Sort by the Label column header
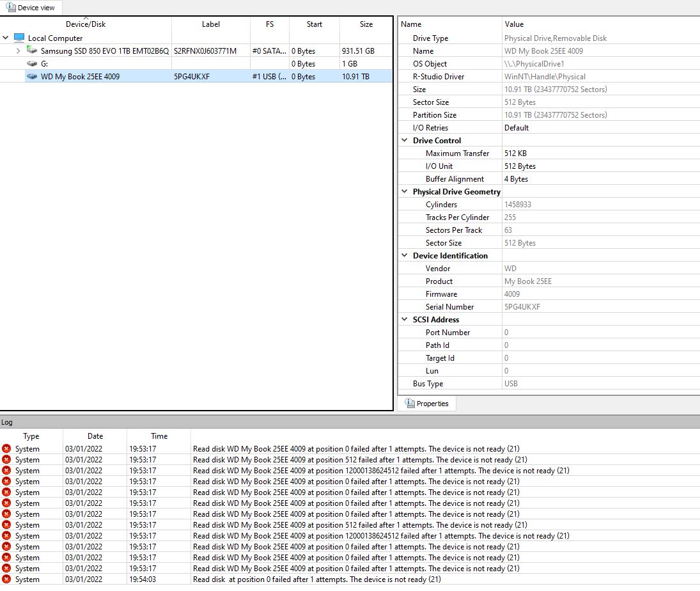Screen dimensions: 700x591 (211, 24)
